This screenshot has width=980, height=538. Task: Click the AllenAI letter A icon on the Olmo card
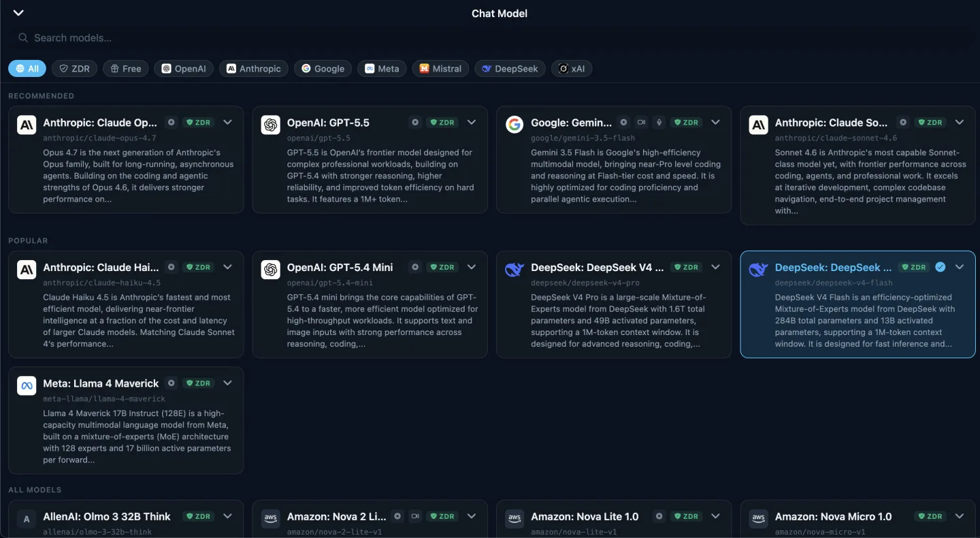[27, 519]
